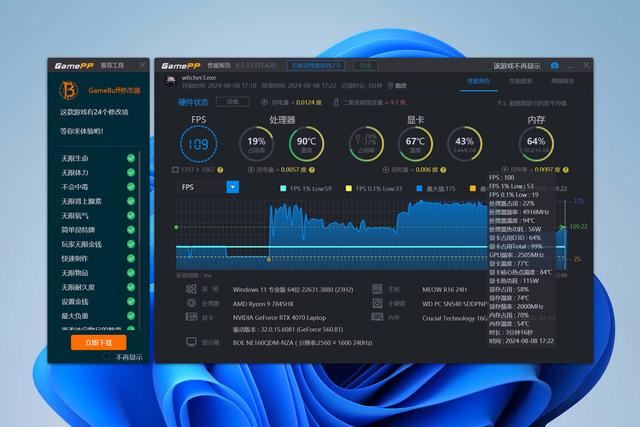Click the 详情 button beside 硬件状态
This screenshot has width=640, height=427.
point(233,102)
